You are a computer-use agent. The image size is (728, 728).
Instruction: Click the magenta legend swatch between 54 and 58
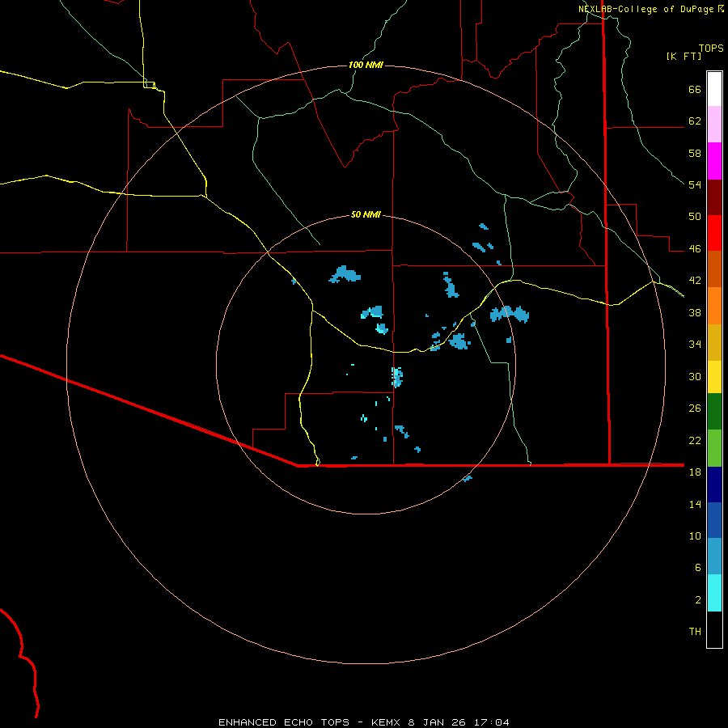[714, 161]
